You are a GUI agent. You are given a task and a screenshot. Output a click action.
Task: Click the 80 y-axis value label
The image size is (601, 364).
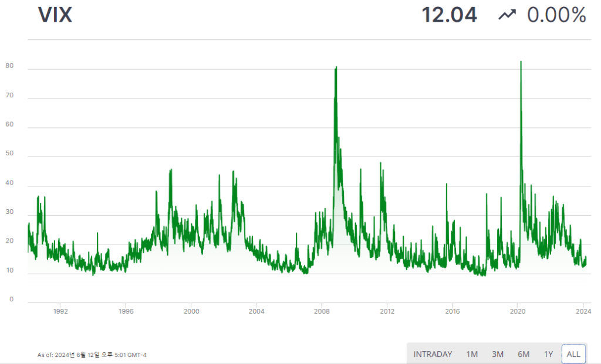click(x=9, y=66)
